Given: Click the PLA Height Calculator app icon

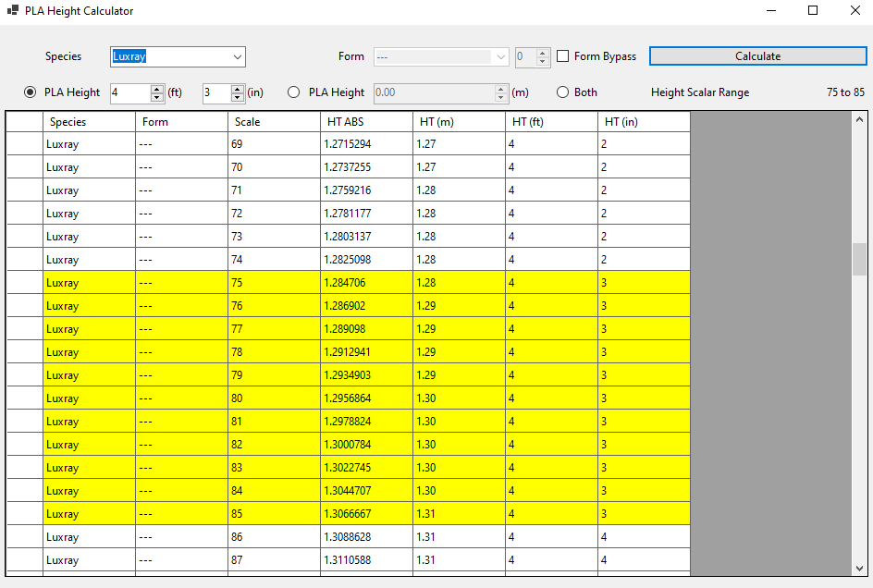Looking at the screenshot, I should pos(13,11).
